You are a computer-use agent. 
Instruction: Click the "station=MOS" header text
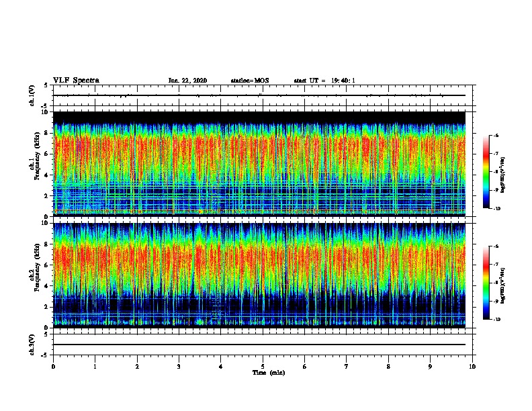250,81
